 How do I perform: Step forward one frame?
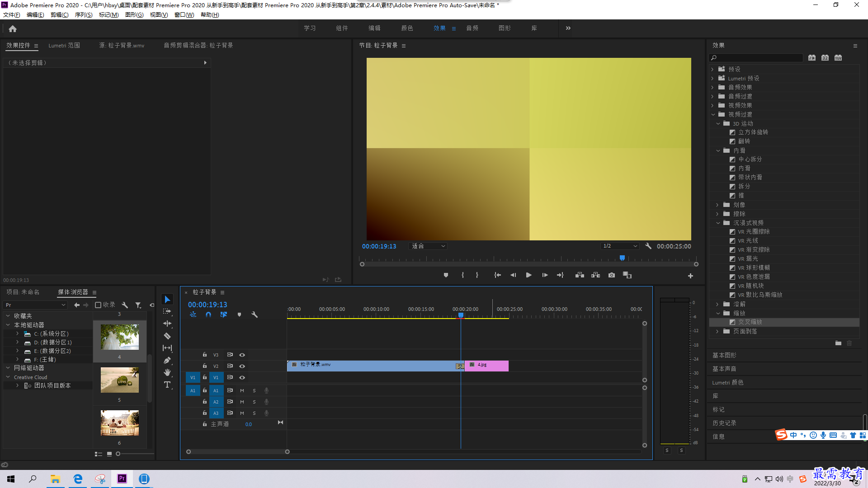[545, 275]
